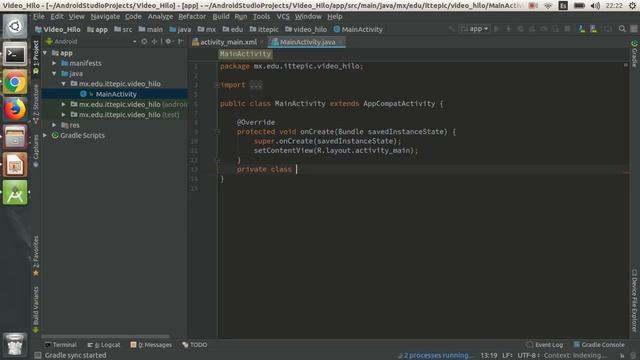640x360 pixels.
Task: Close the MainActivity.java tab
Action: [x=341, y=42]
